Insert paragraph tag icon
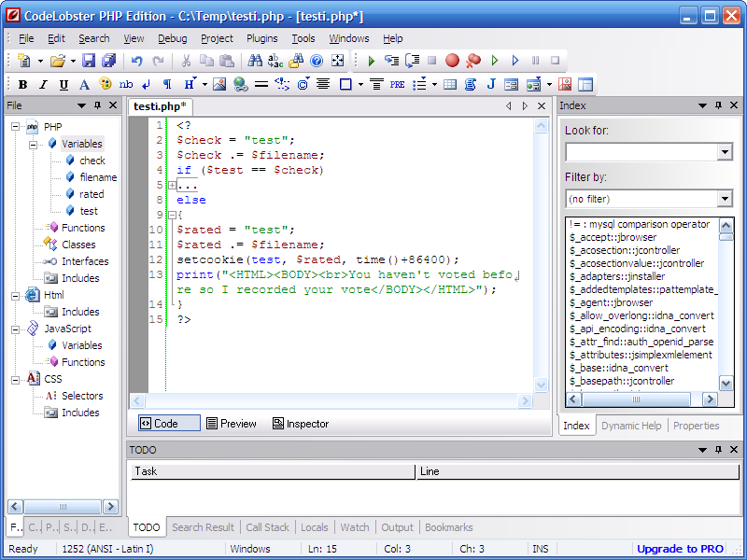747x560 pixels. 167,85
